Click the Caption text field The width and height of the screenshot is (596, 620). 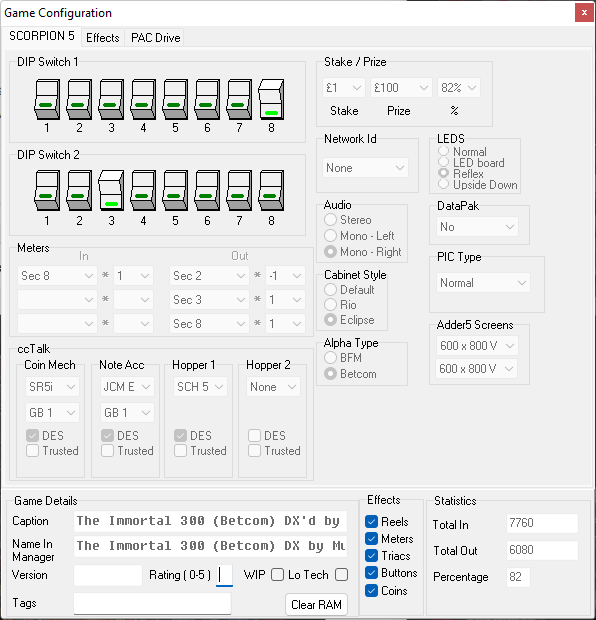click(x=210, y=521)
